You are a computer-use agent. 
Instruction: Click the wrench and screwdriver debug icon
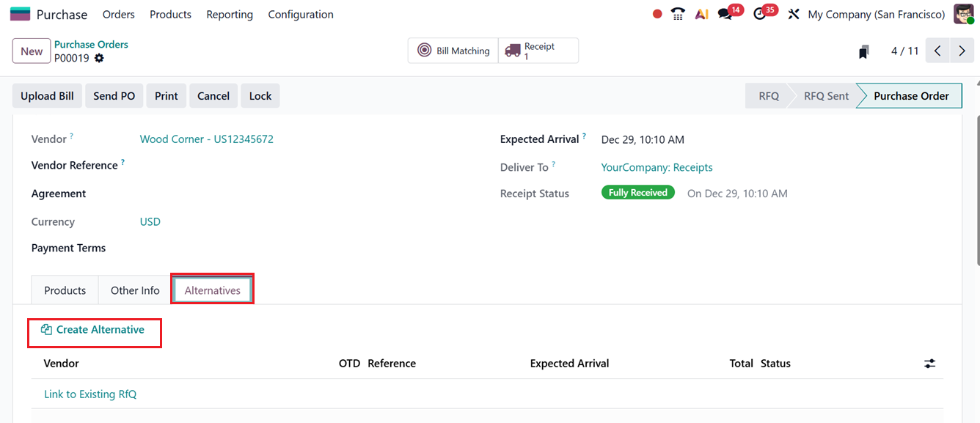pos(793,14)
